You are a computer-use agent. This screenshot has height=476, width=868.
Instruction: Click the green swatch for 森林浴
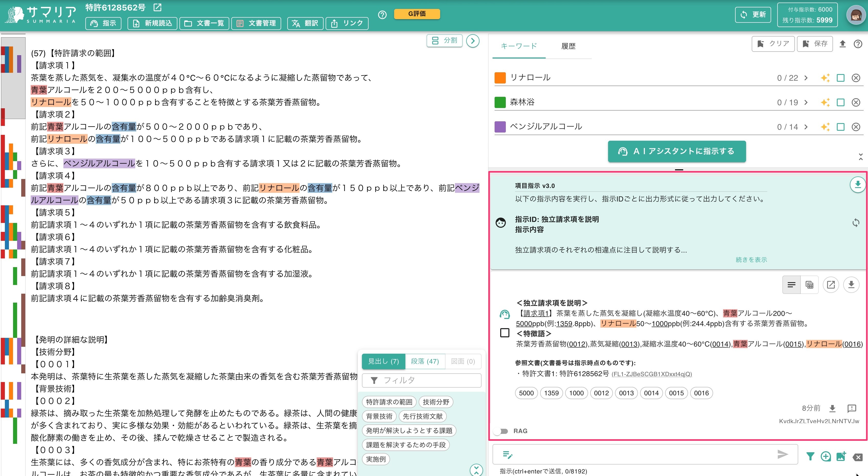point(500,102)
